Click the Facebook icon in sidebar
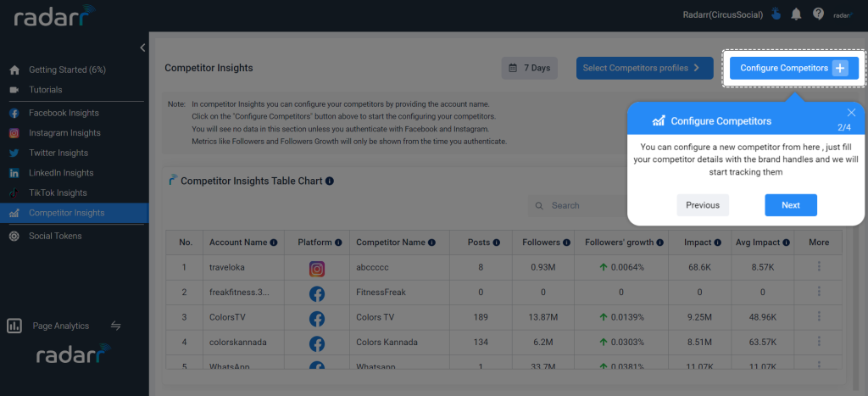Screen dimensions: 868x396 click(14, 113)
